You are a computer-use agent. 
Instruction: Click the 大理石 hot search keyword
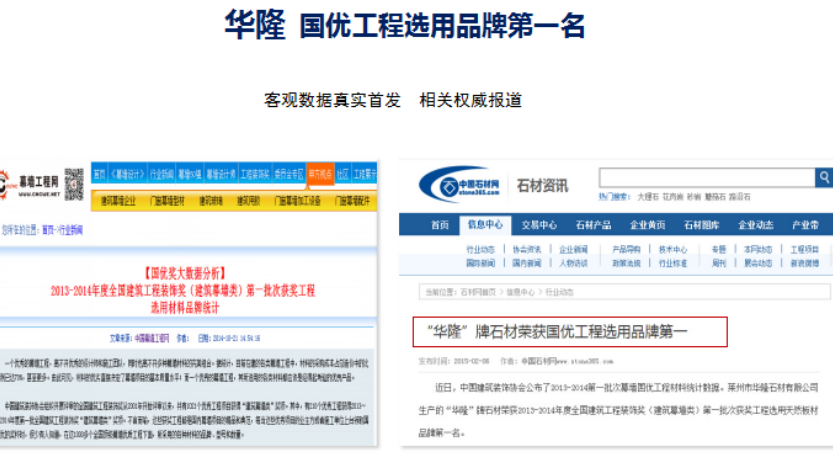pyautogui.click(x=648, y=197)
